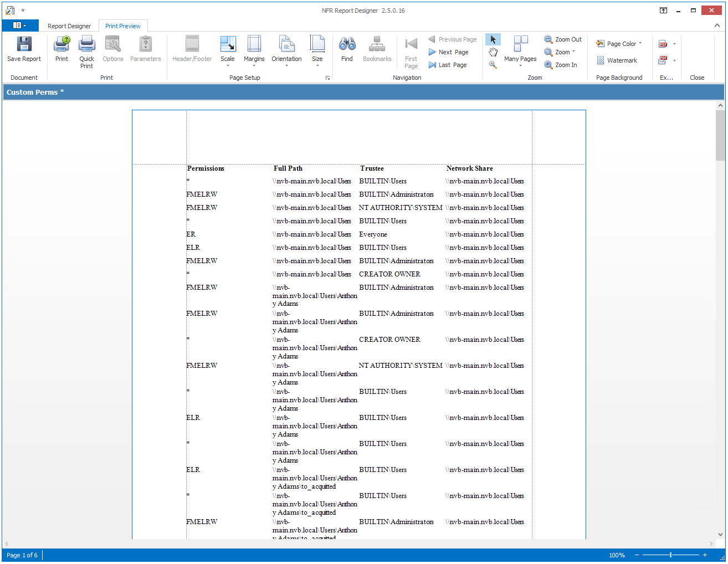
Task: Activate the Pointer tool
Action: [493, 39]
